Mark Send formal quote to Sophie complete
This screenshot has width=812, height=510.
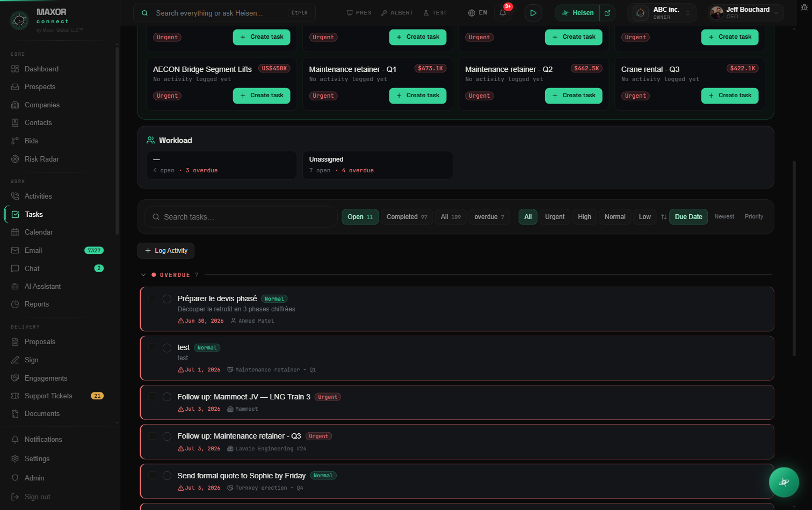(x=167, y=476)
